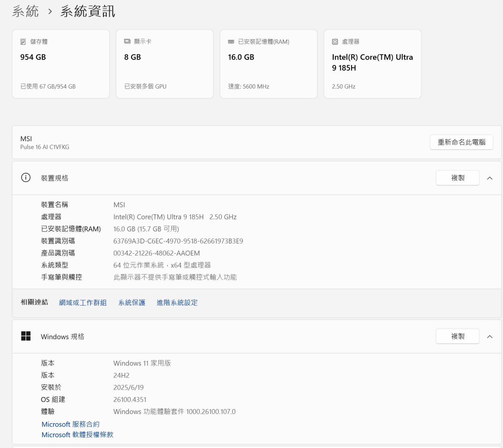
Task: Click the installed RAM icon
Action: [x=231, y=42]
